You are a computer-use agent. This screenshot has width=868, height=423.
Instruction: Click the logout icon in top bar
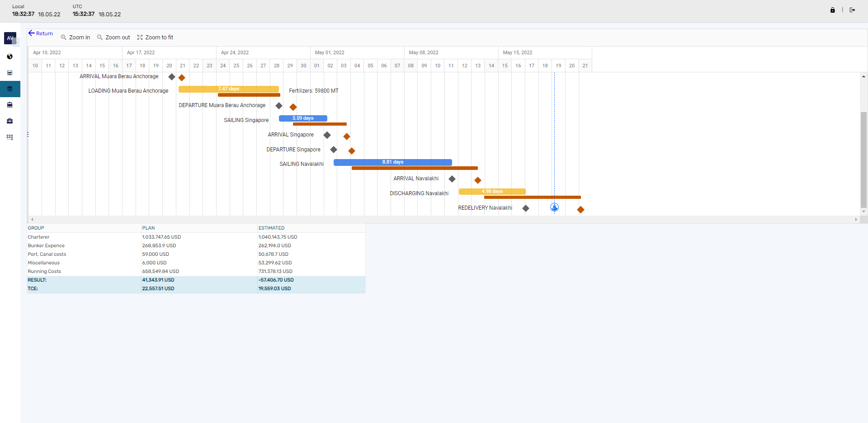coord(852,10)
